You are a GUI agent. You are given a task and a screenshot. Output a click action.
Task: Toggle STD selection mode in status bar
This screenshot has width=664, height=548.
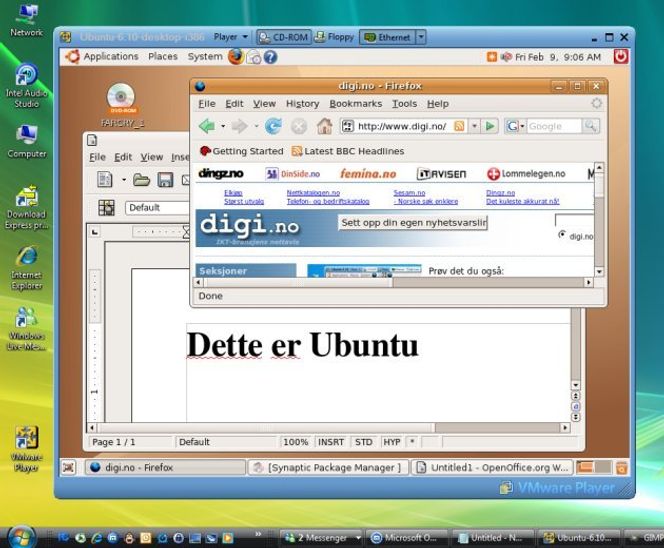363,442
